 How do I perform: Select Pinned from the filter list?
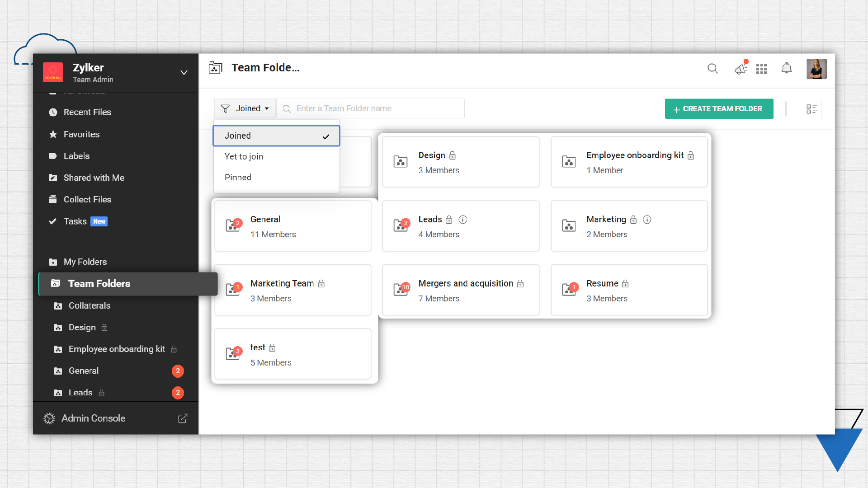[x=238, y=177]
